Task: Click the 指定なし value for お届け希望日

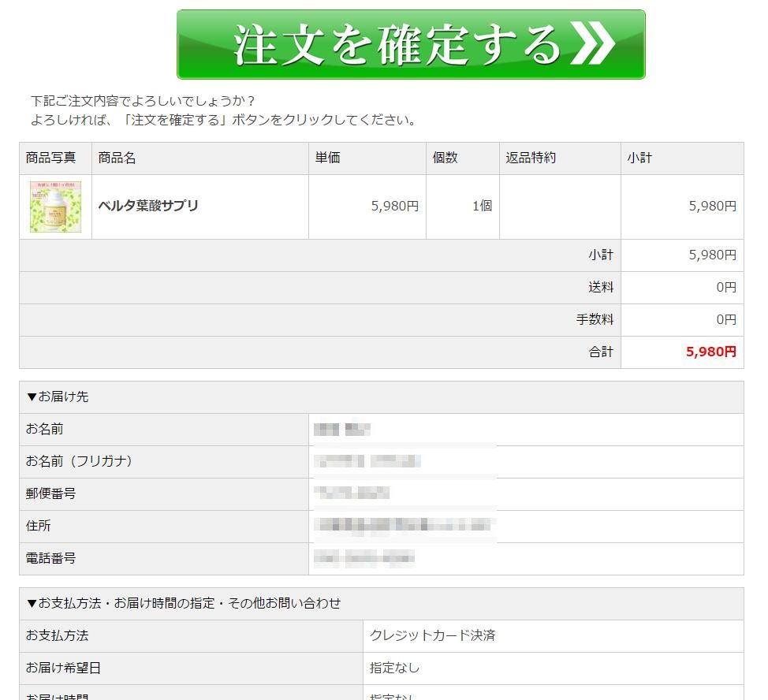Action: point(394,668)
